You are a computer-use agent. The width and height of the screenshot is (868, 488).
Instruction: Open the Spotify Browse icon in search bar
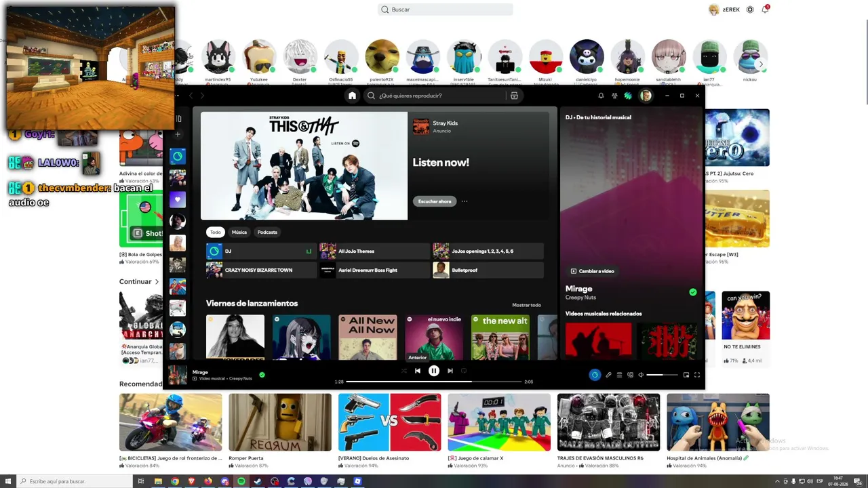[514, 96]
